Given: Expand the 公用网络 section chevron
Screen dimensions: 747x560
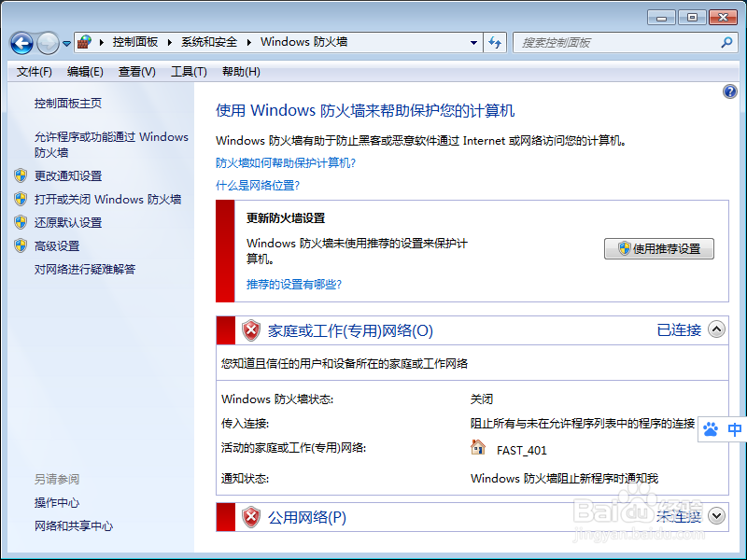Looking at the screenshot, I should pyautogui.click(x=716, y=515).
